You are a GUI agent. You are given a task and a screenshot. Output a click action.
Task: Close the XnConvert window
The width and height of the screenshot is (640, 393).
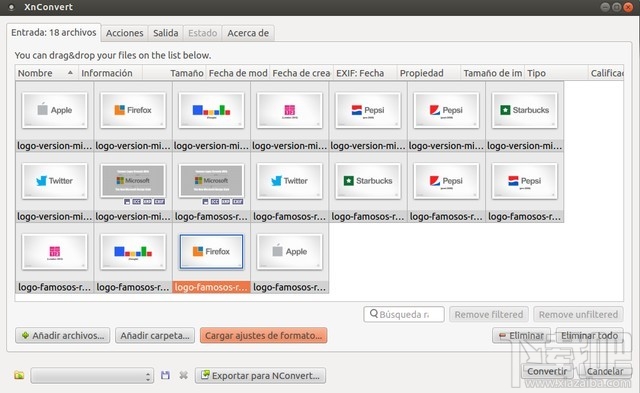click(628, 7)
